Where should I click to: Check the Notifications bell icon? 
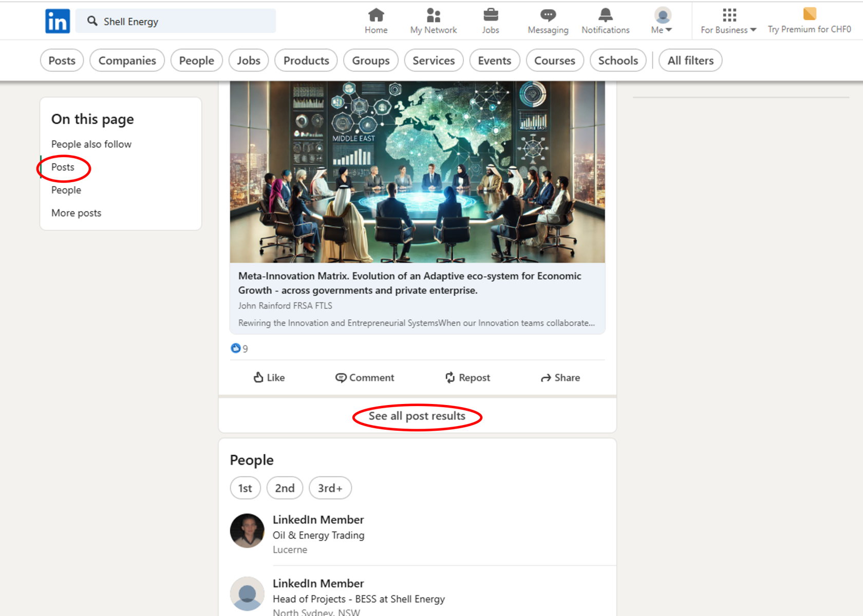606,15
